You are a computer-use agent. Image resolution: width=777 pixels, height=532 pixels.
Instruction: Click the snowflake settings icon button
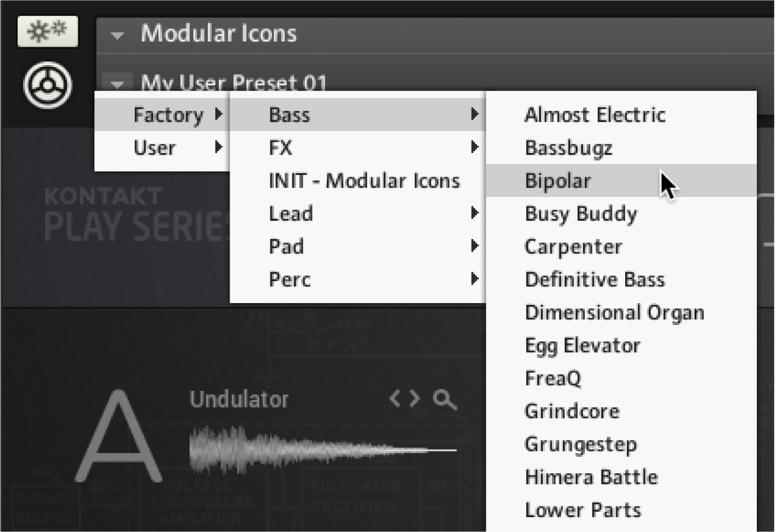[47, 30]
